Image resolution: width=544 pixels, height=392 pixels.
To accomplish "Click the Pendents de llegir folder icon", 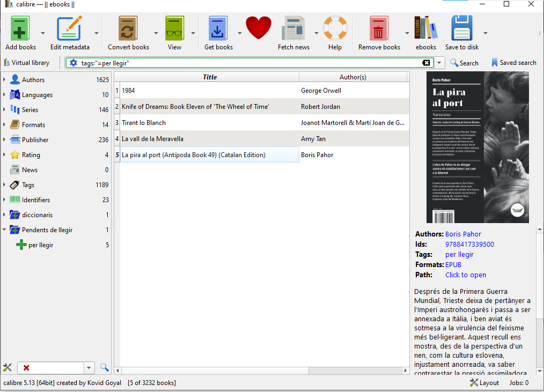I will pyautogui.click(x=15, y=230).
